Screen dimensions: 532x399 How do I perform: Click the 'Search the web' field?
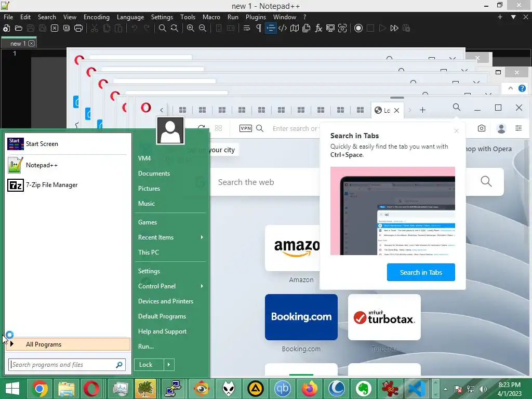(264, 182)
